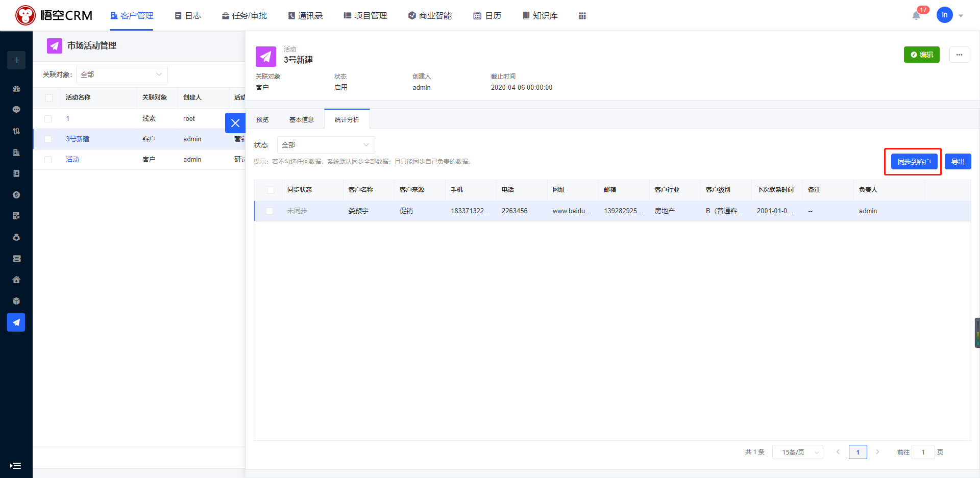This screenshot has width=980, height=478.
Task: Open the 通讯录 top menu
Action: [x=305, y=16]
